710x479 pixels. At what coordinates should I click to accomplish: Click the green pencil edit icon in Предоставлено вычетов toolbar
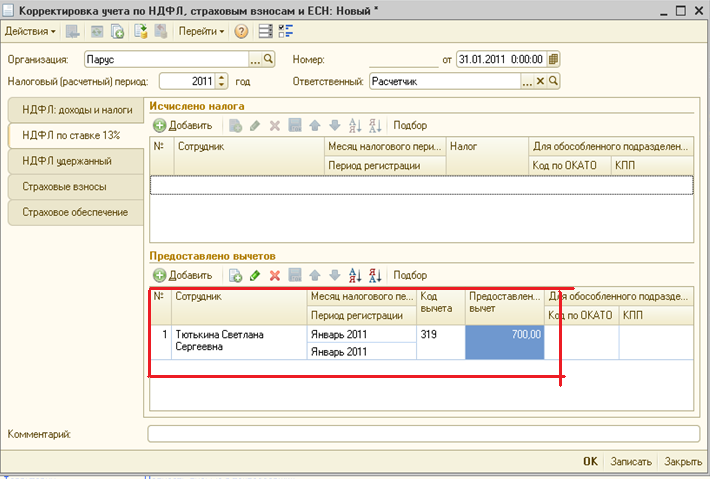[255, 275]
